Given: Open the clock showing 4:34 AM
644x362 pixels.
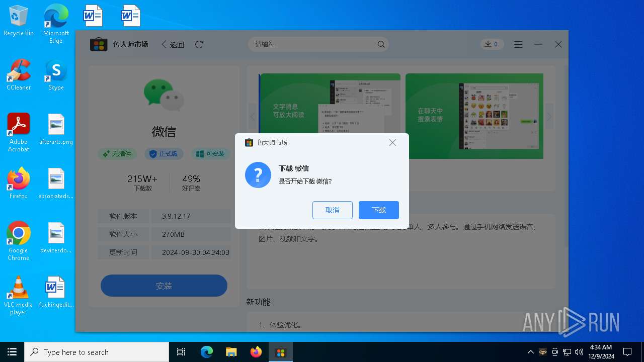Looking at the screenshot, I should click(601, 352).
